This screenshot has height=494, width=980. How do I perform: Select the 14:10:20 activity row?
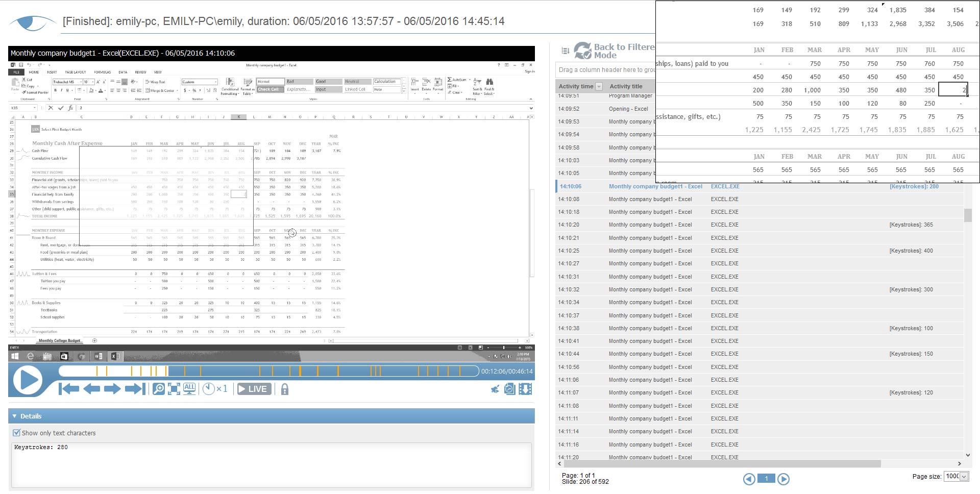759,225
